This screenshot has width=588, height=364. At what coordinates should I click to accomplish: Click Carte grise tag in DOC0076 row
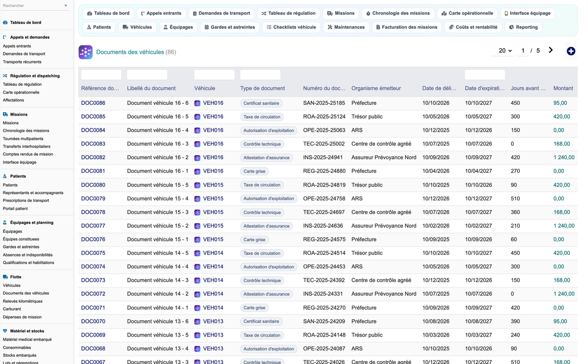[254, 240]
